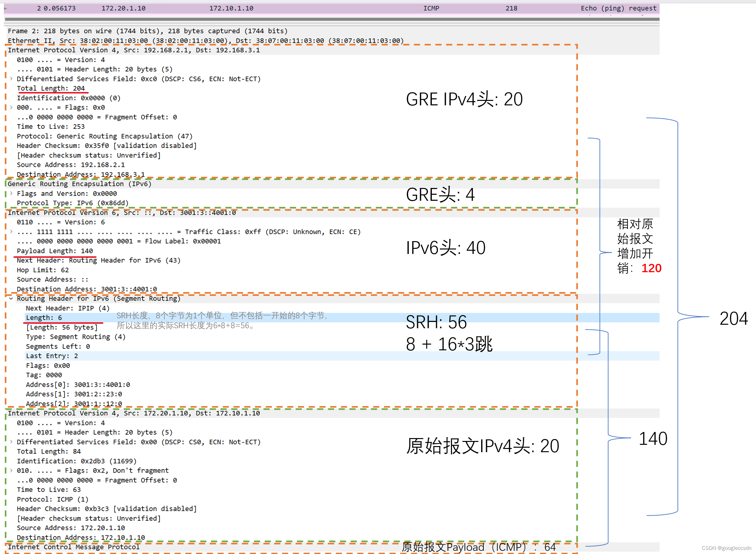Click GRE Protocol Type: IPv6 line

pos(73,203)
